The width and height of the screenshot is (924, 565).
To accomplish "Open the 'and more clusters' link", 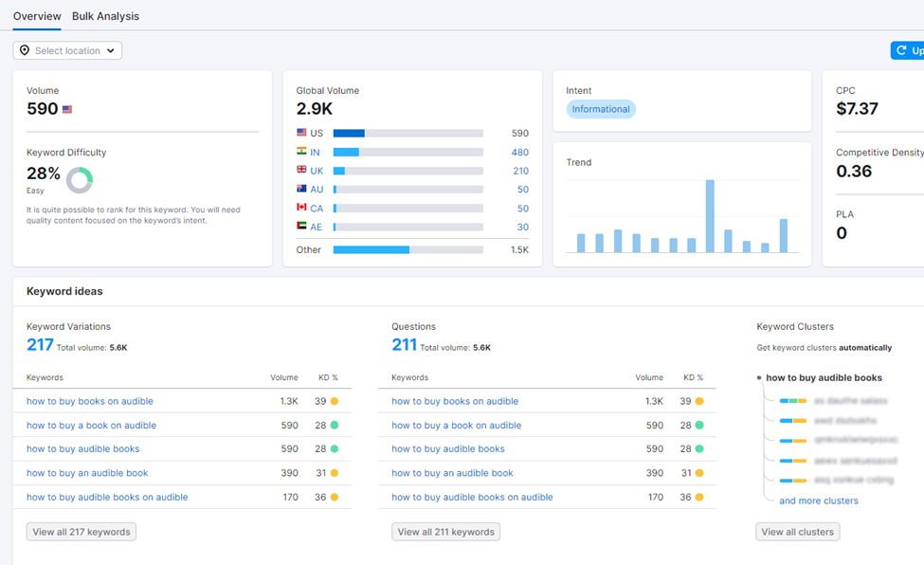I will (818, 501).
